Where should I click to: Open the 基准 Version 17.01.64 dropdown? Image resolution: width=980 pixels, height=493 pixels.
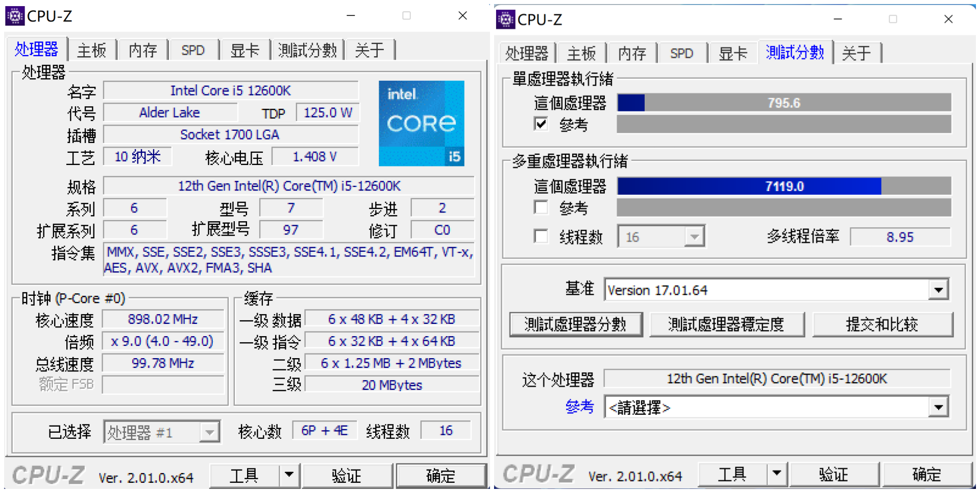pos(939,289)
